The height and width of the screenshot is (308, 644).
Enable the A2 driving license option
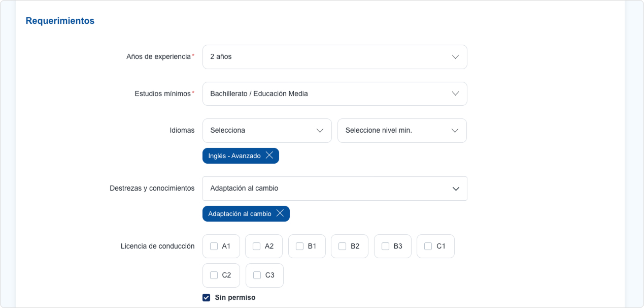coord(257,247)
